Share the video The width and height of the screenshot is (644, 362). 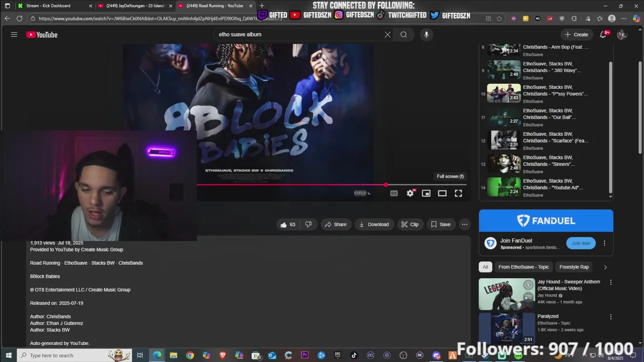click(x=336, y=224)
